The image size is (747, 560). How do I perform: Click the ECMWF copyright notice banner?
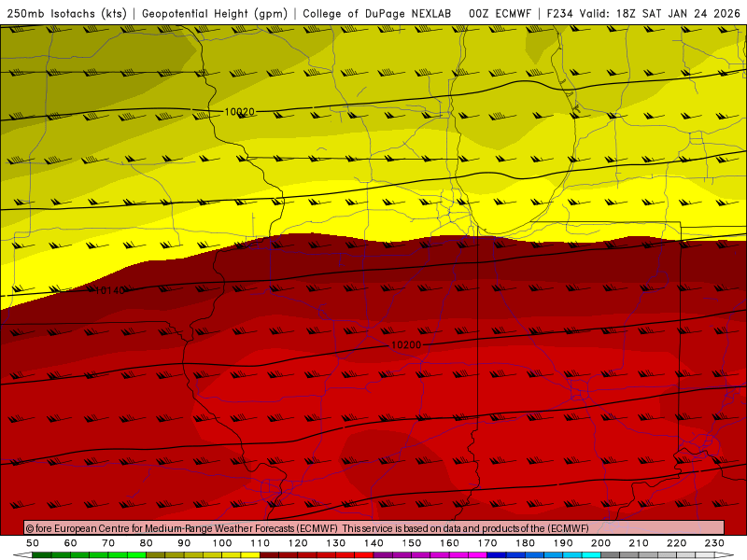pos(374,527)
